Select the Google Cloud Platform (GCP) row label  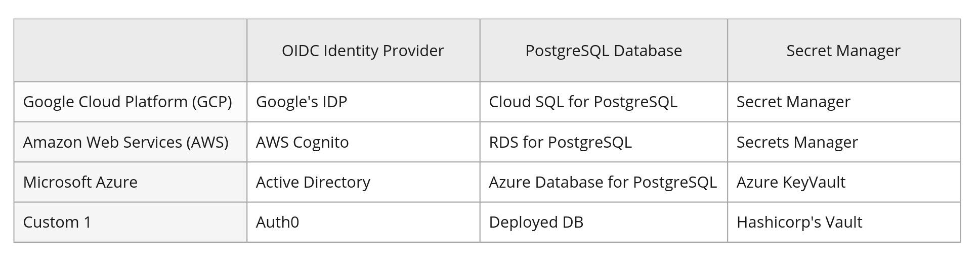pyautogui.click(x=127, y=102)
